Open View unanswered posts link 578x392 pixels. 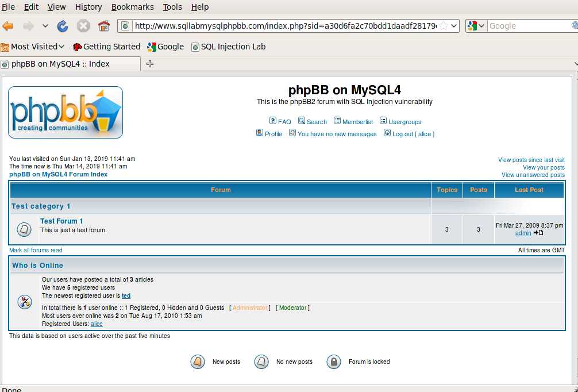coord(533,175)
